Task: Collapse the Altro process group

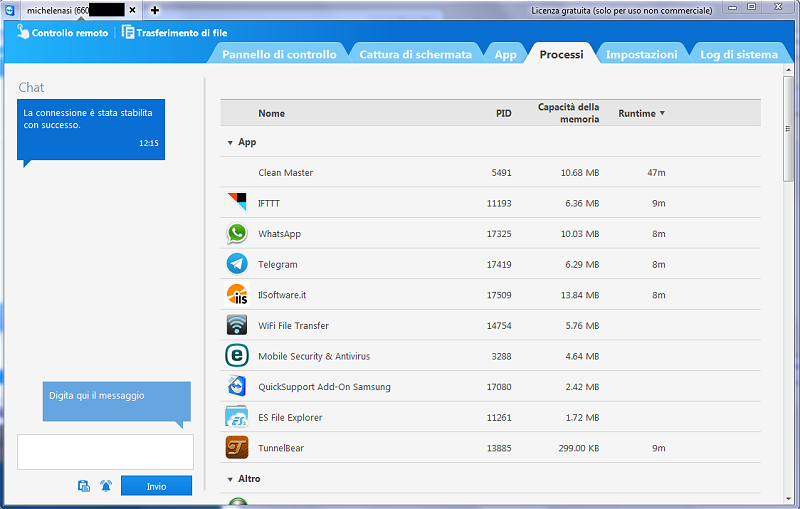Action: (230, 479)
